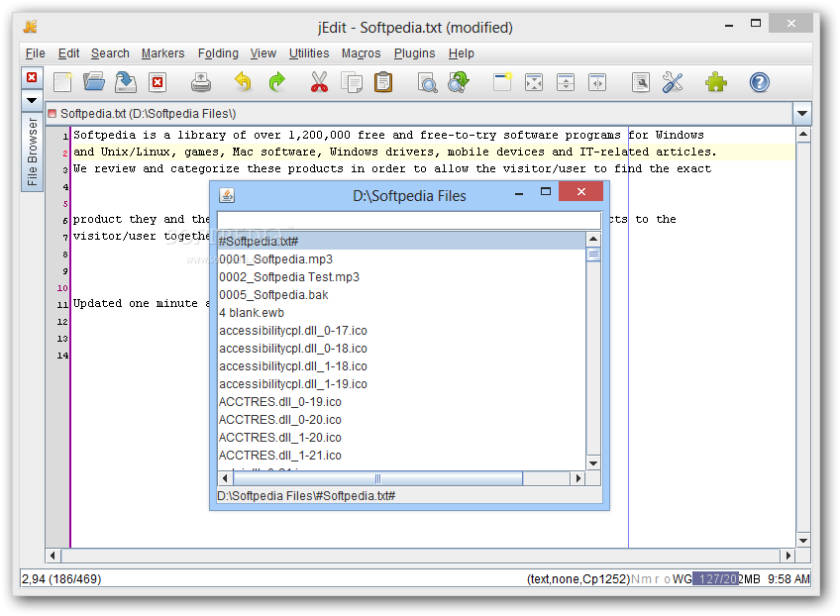Click file list horizontal scroll left arrow
Viewport: 840px width, 616px height.
tap(225, 478)
